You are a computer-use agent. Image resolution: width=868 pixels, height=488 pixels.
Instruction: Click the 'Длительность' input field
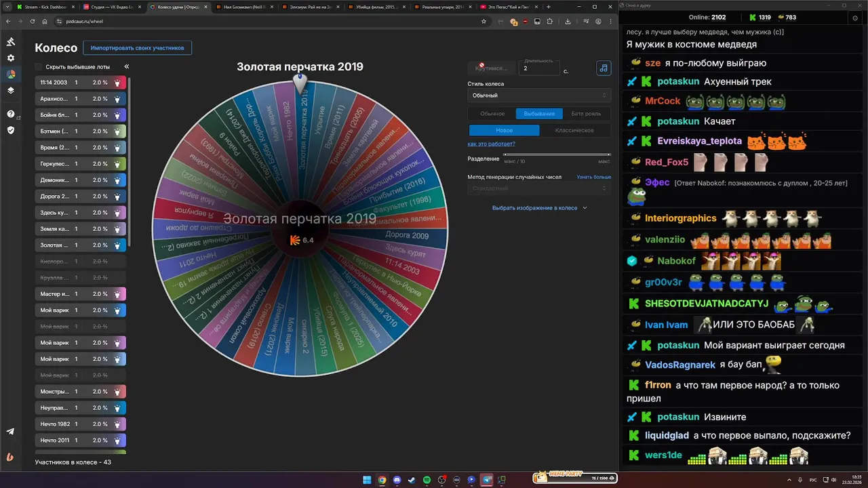[x=540, y=68]
